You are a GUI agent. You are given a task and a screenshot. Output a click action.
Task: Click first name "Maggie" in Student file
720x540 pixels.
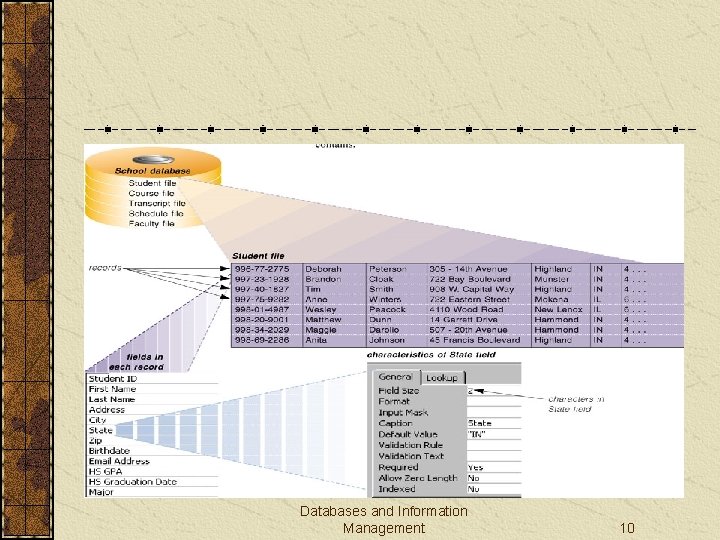(321, 330)
